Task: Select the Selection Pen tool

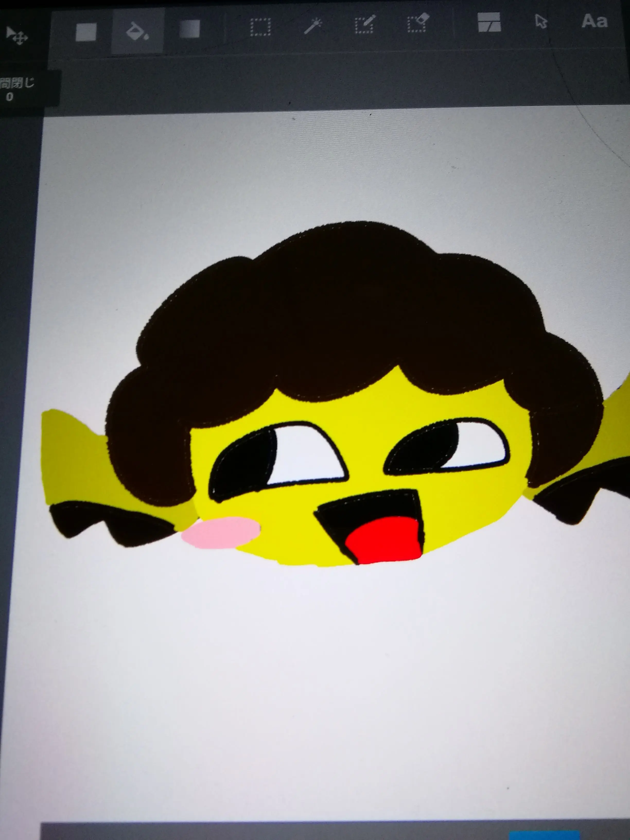Action: click(365, 25)
